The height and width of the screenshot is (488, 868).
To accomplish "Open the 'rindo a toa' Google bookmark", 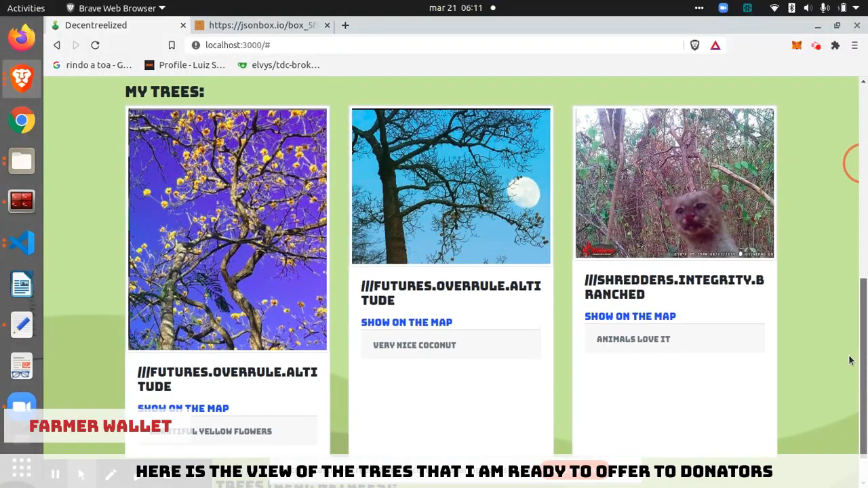I will pos(92,65).
